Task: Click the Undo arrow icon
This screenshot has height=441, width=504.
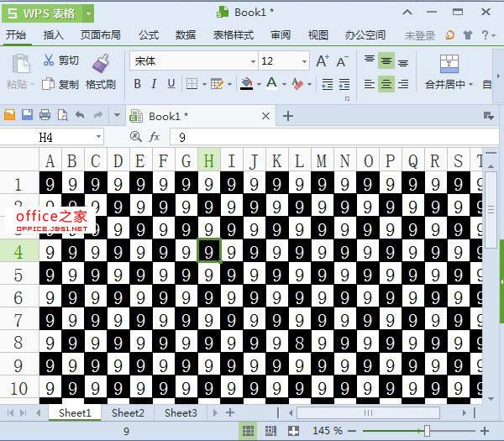Action: click(x=80, y=115)
